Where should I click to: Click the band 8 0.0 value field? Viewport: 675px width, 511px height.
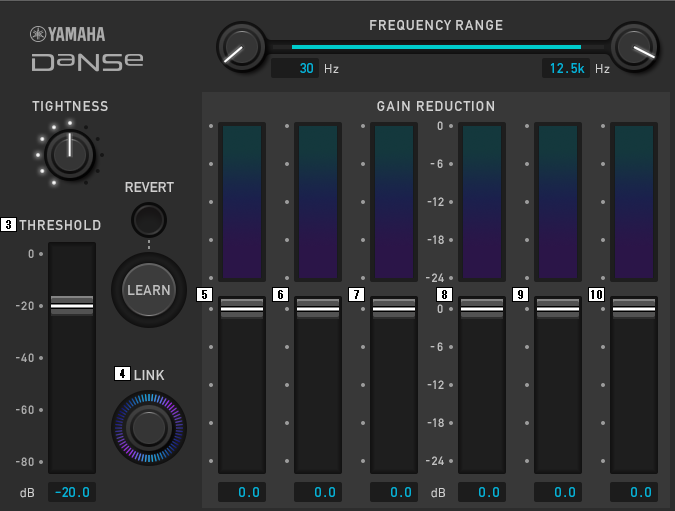point(482,492)
